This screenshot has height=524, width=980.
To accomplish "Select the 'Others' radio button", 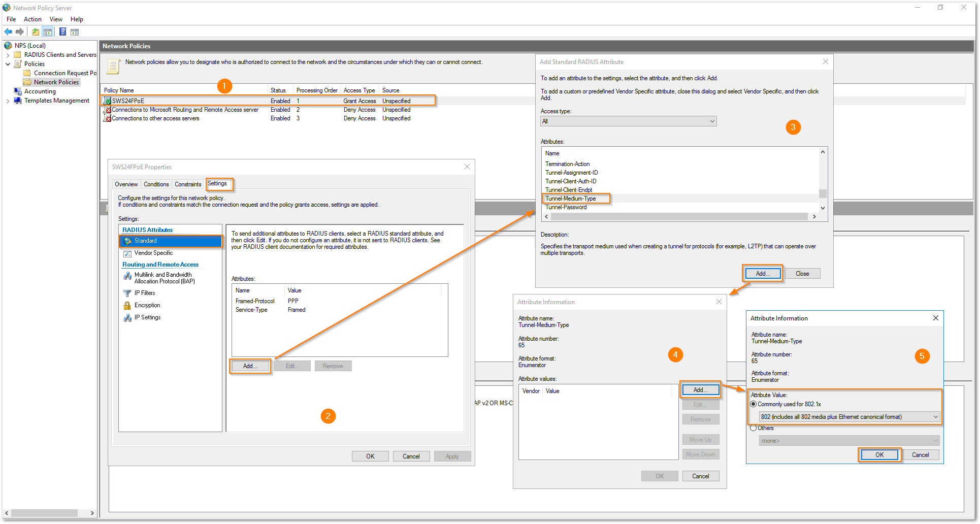I will (x=754, y=428).
